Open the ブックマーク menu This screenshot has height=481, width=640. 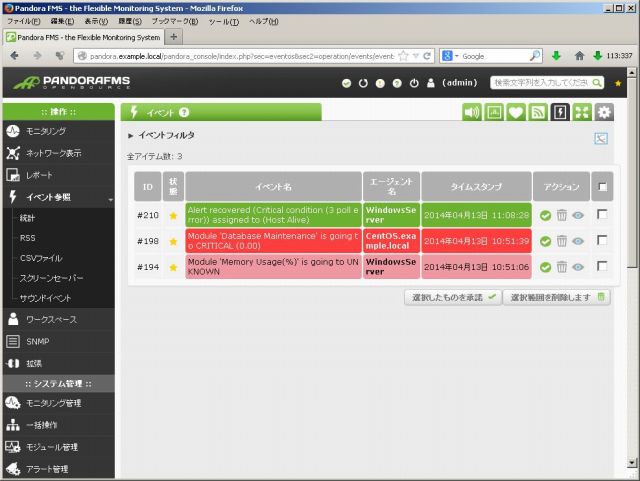pyautogui.click(x=175, y=21)
